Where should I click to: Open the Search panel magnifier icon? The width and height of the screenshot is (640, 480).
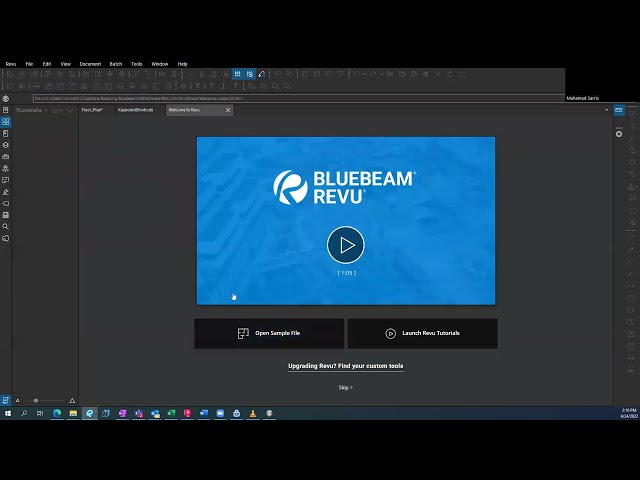click(6, 227)
